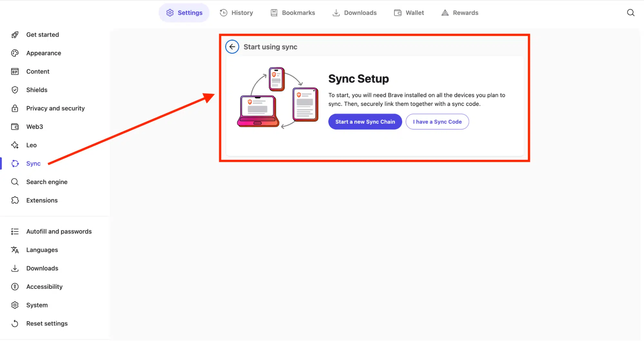Image resolution: width=644 pixels, height=341 pixels.
Task: Click the Sync refresh icon in sidebar
Action: coord(15,163)
